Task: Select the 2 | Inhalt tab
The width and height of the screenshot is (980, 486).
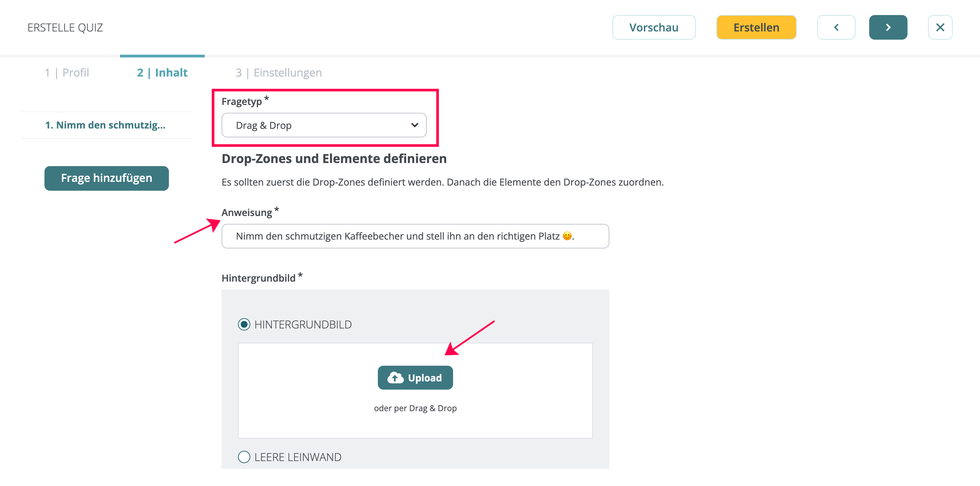Action: (162, 72)
